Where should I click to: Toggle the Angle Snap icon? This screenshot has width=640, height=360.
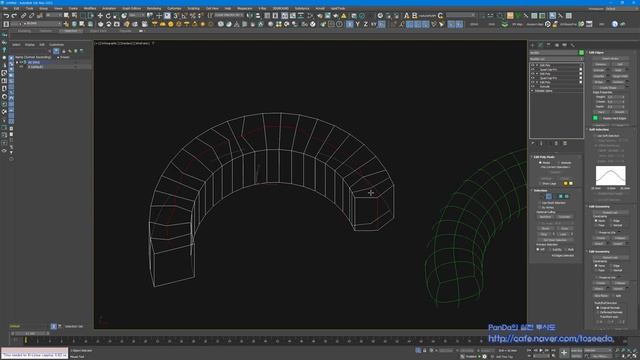pos(184,16)
